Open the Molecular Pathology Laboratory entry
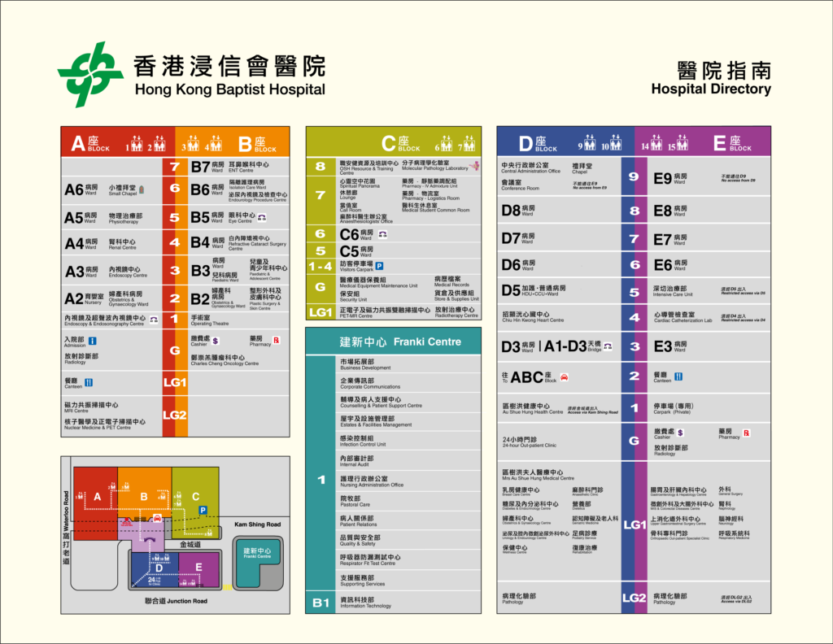 tap(435, 167)
